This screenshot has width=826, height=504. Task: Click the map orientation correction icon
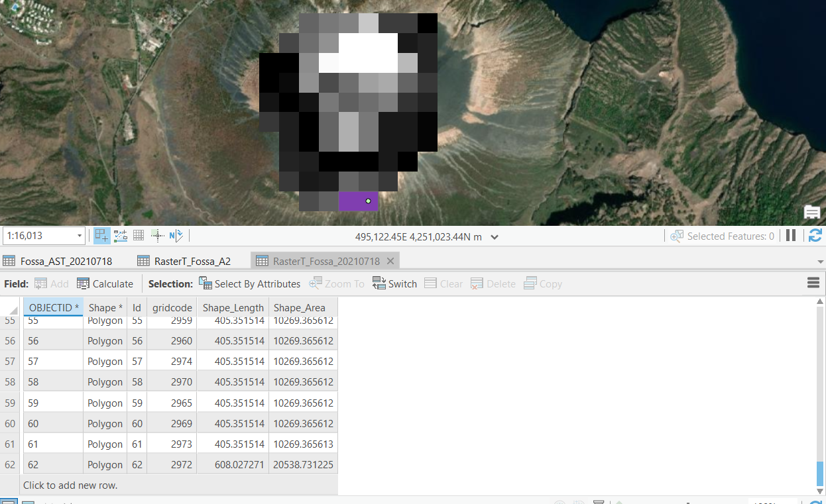tap(157, 235)
